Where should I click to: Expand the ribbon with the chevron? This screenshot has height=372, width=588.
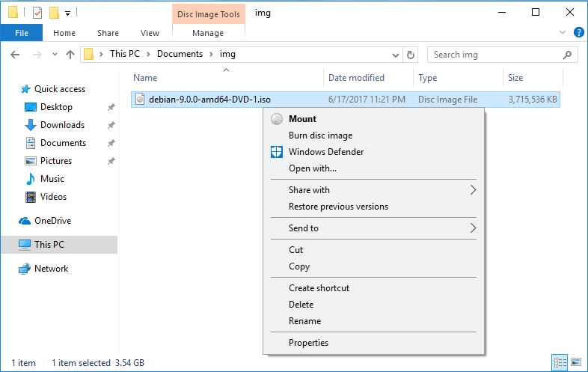click(x=563, y=32)
